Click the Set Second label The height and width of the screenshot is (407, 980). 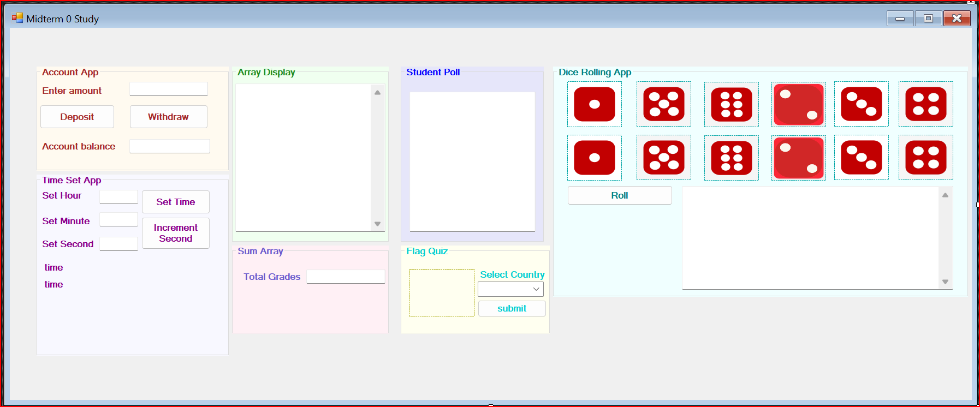click(x=68, y=244)
